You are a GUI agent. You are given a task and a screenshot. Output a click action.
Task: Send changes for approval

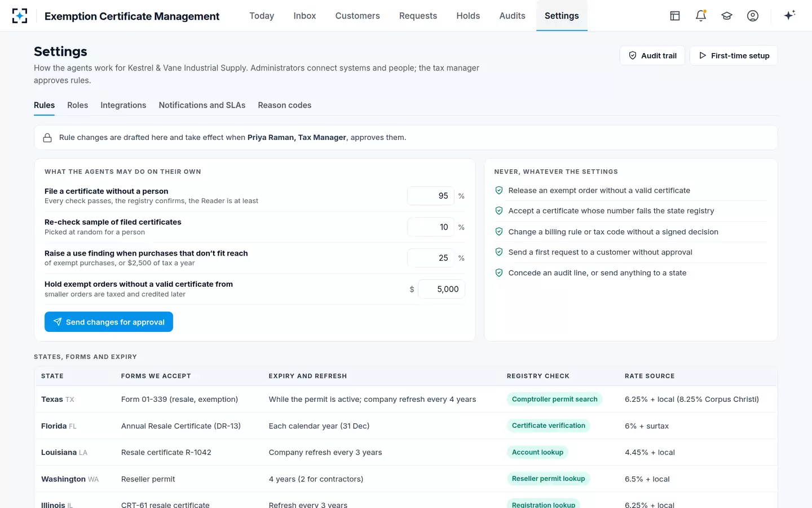109,322
